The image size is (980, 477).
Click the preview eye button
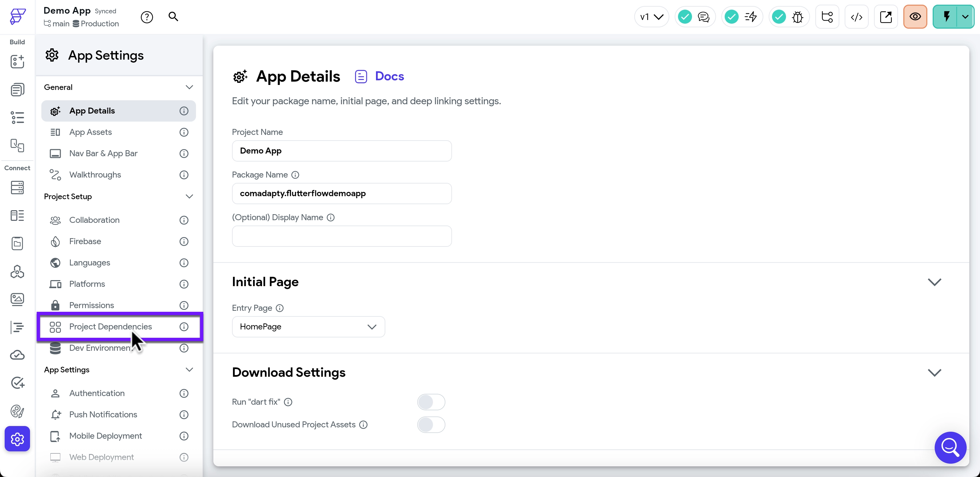click(915, 17)
